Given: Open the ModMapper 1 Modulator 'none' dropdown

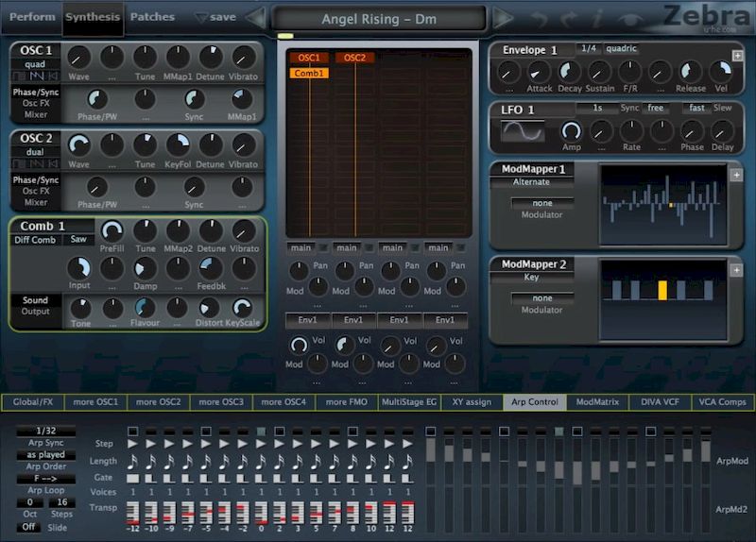Looking at the screenshot, I should pos(542,203).
